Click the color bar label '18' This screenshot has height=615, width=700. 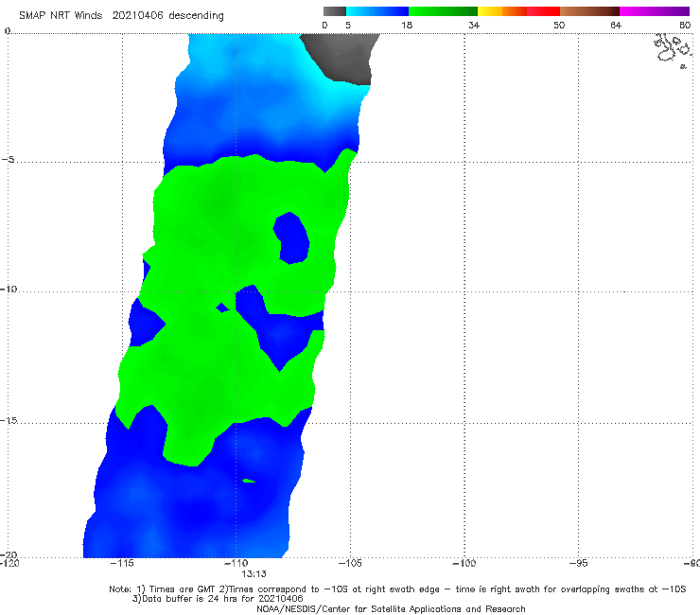click(407, 25)
